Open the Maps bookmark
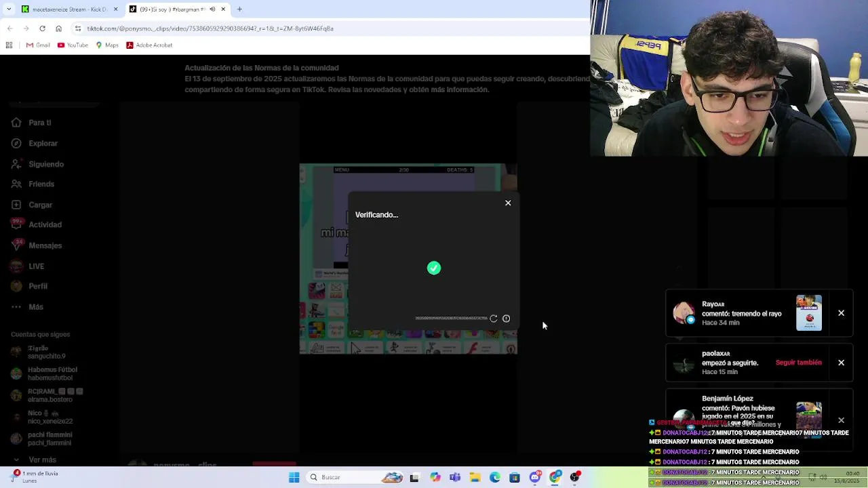868x488 pixels. click(x=107, y=45)
